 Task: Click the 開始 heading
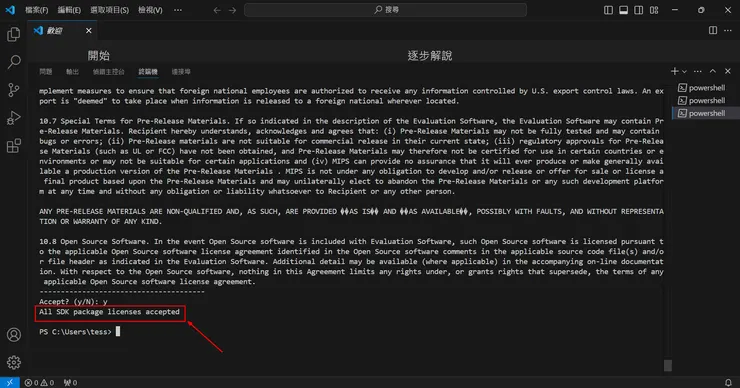pos(99,56)
